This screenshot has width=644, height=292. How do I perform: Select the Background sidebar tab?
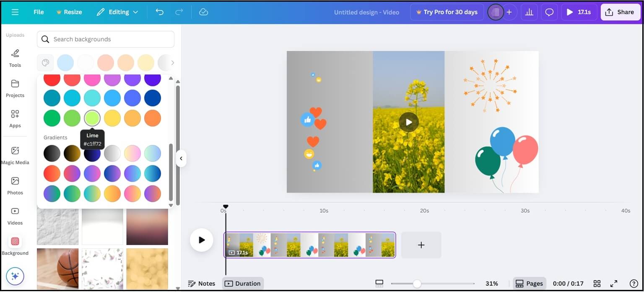point(15,246)
